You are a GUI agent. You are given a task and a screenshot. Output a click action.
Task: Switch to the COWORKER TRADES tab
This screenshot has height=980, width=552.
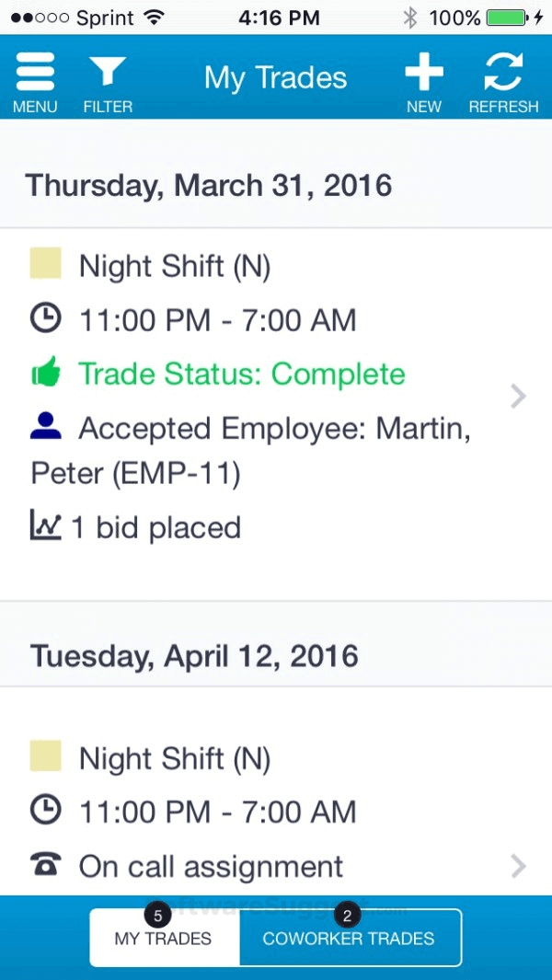pos(349,939)
